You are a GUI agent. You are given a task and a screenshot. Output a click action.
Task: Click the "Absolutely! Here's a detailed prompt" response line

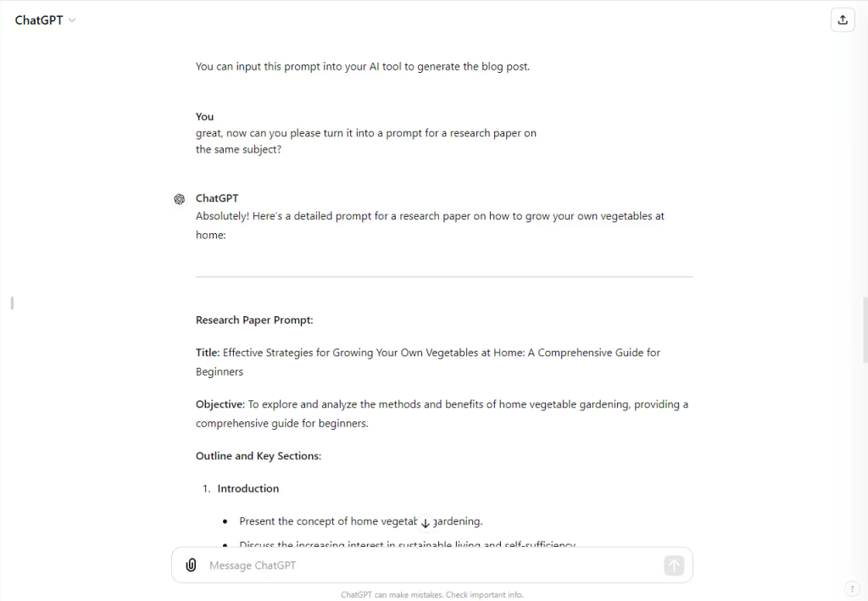[x=430, y=216]
